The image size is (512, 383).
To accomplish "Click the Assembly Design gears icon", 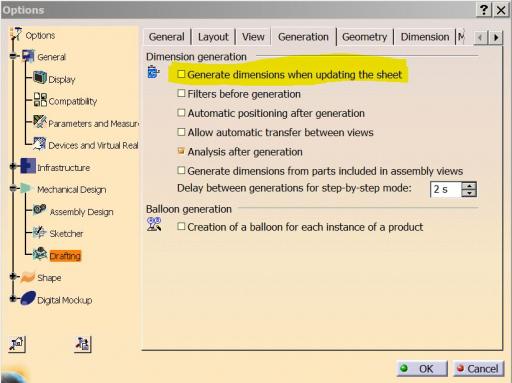I will click(40, 210).
